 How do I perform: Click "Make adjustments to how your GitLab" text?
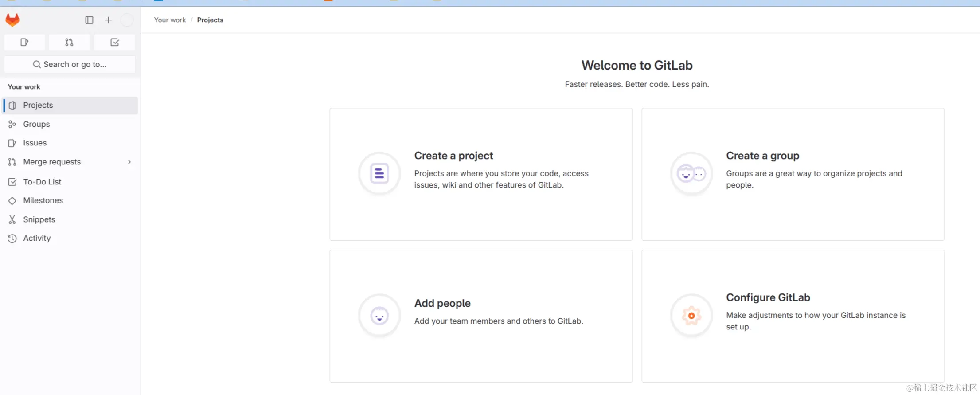[816, 321]
